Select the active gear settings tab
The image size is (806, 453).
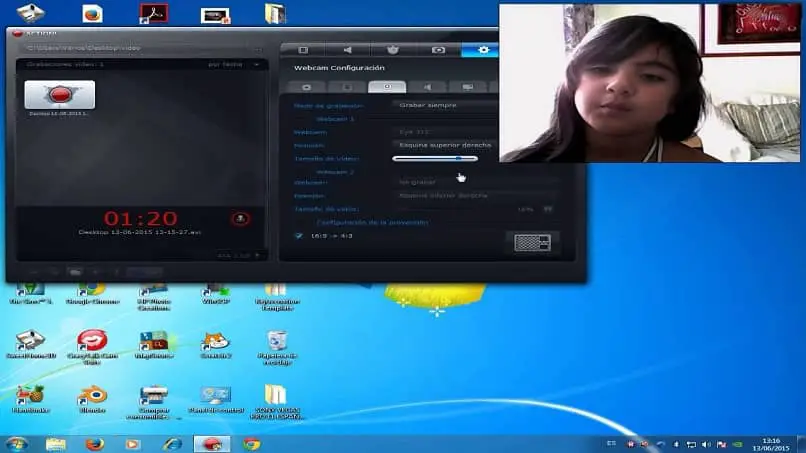pyautogui.click(x=481, y=50)
